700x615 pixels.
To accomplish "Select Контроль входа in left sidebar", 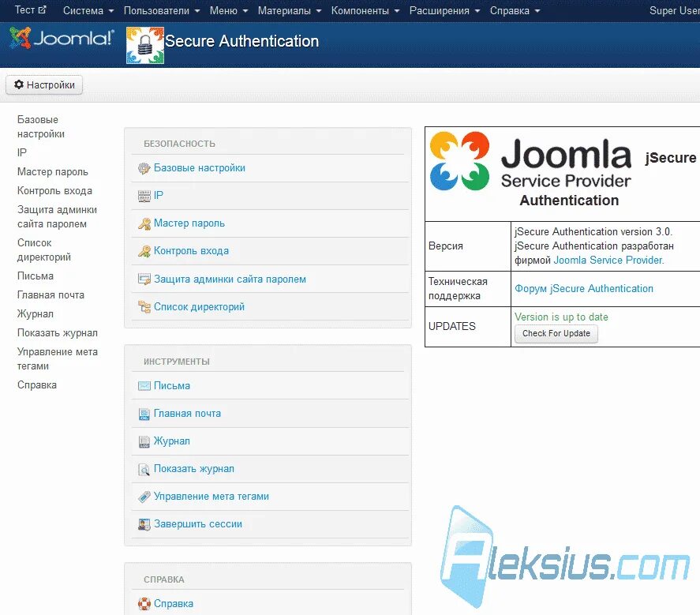I will click(x=54, y=191).
